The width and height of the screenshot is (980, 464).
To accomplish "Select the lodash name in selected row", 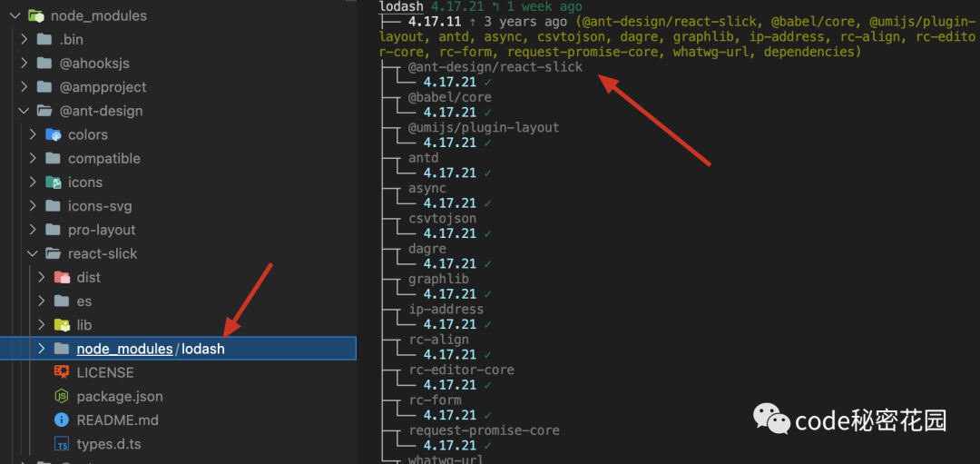I will pos(203,349).
